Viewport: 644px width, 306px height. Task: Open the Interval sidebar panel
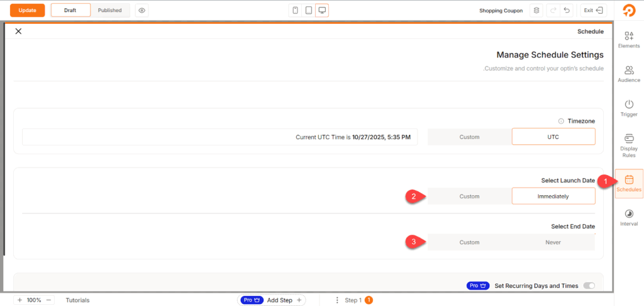point(629,218)
